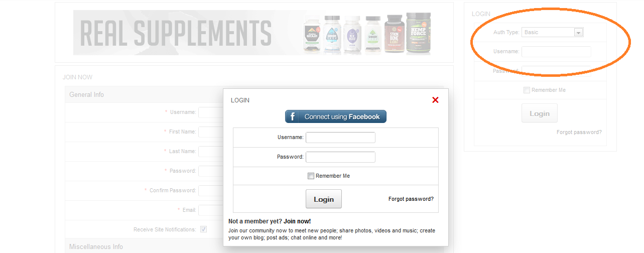Open Forgot password link in popup
Viewport: 644px width, 253px height.
411,199
